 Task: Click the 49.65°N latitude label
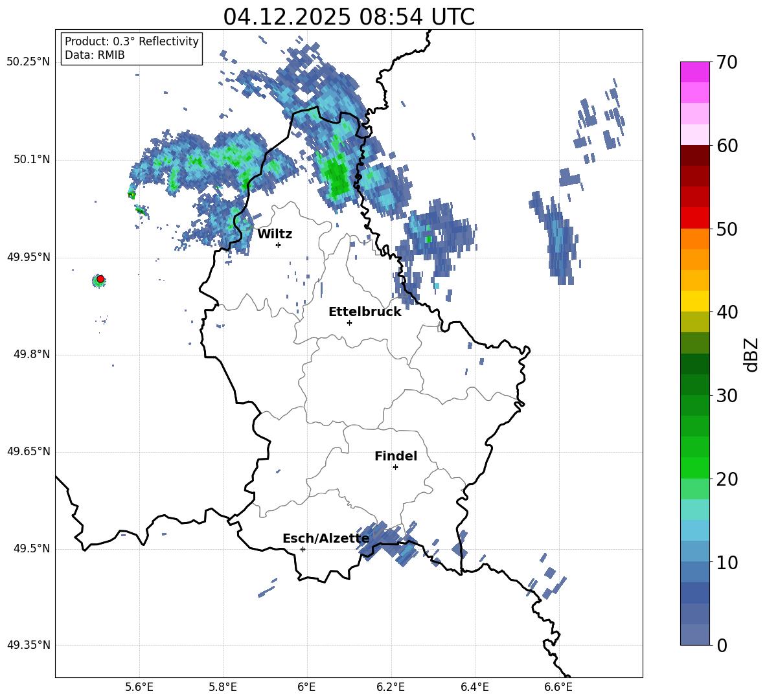coord(29,451)
